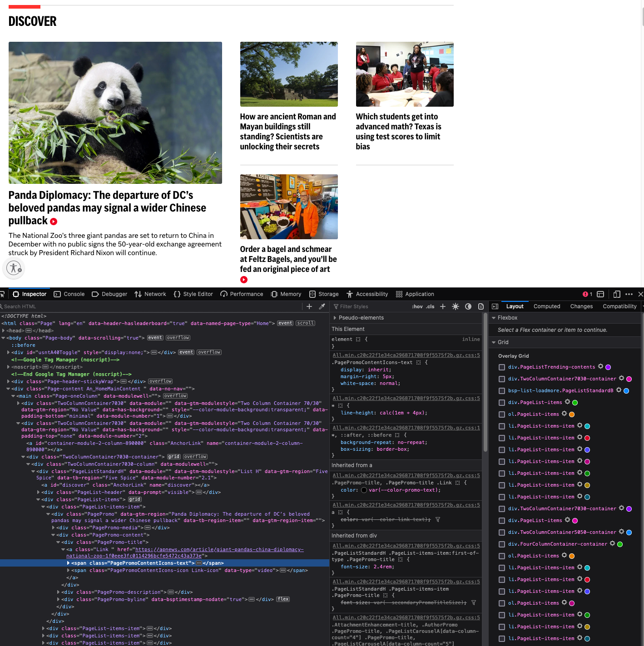Open responsive design mode icon
The height and width of the screenshot is (646, 644).
coord(616,294)
